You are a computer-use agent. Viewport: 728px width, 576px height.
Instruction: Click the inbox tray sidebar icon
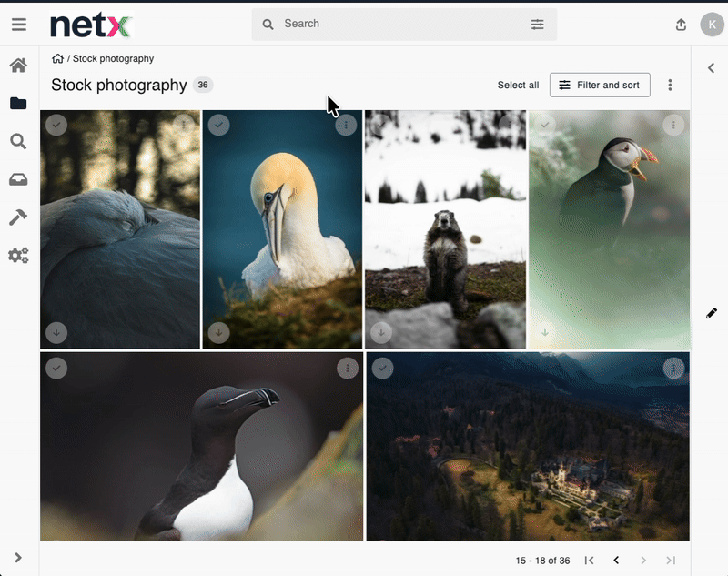[x=18, y=179]
